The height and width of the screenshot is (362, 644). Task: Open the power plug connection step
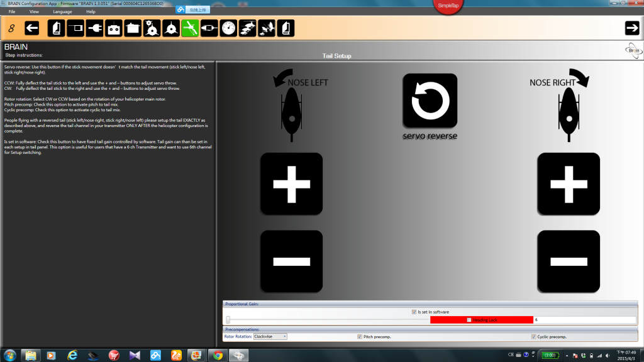(x=94, y=28)
